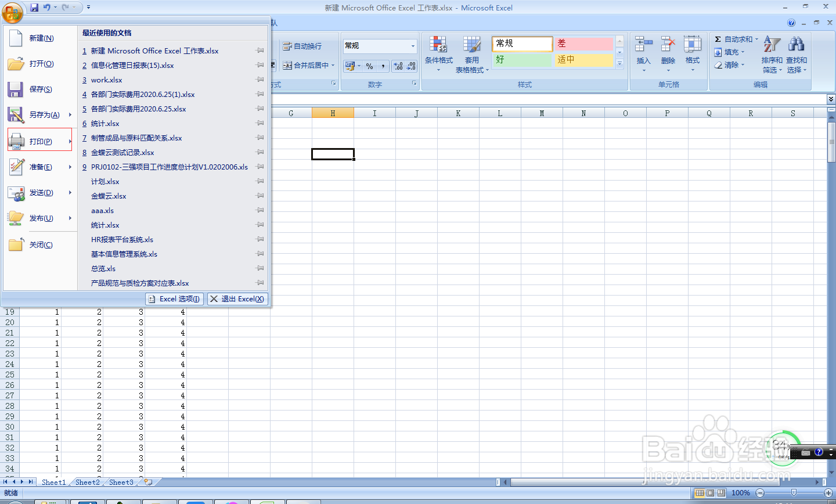
Task: Toggle 自动换行 wrap text
Action: (x=302, y=46)
